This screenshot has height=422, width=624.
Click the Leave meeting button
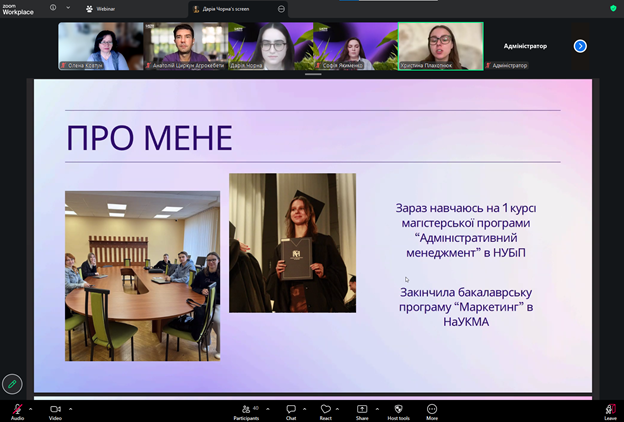(610, 410)
